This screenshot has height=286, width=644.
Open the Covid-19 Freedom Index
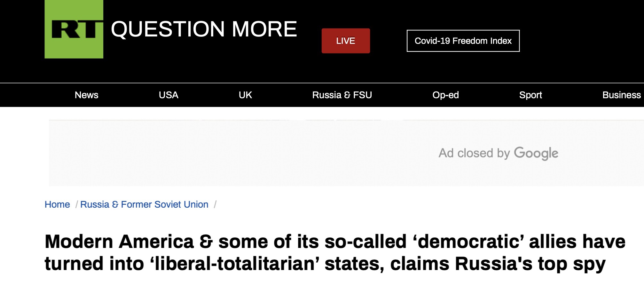click(x=463, y=41)
